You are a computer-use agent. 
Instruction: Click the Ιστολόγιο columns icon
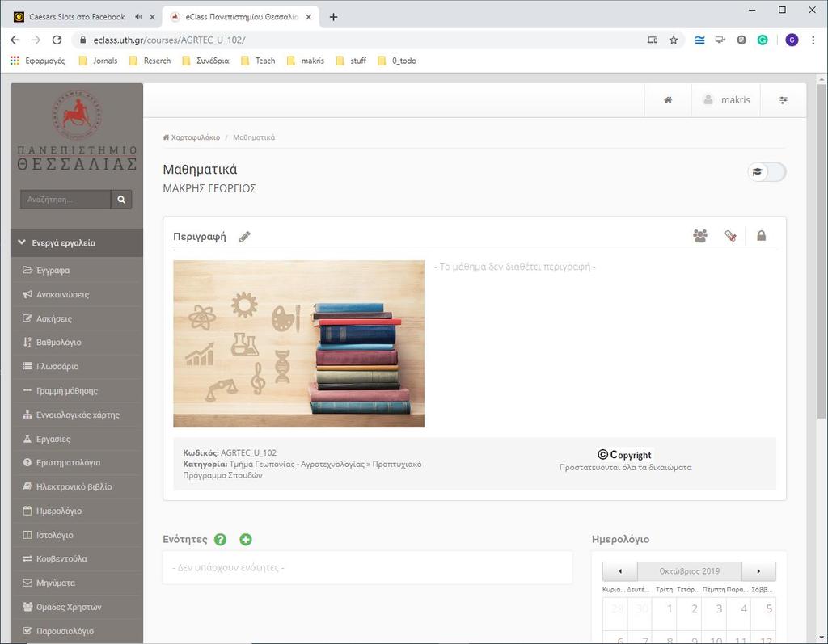(x=27, y=535)
